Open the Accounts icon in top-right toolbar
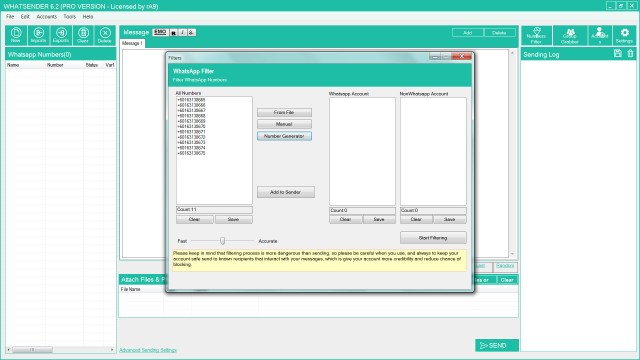This screenshot has height=360, width=640. (600, 36)
